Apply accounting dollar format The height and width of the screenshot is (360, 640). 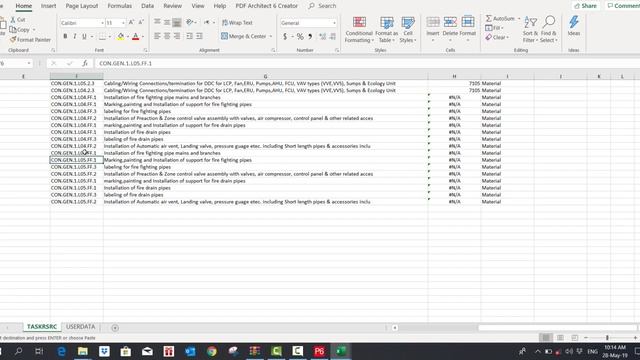(285, 37)
